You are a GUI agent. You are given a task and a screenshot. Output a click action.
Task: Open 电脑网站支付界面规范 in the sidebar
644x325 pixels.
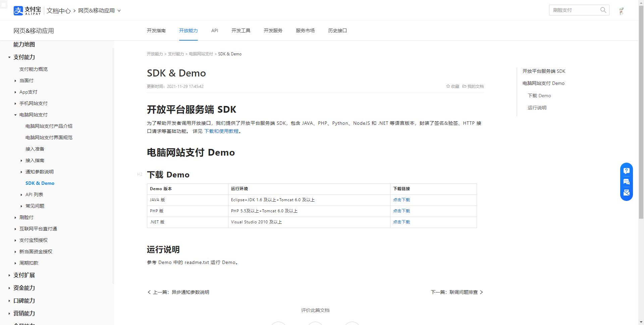pyautogui.click(x=49, y=138)
